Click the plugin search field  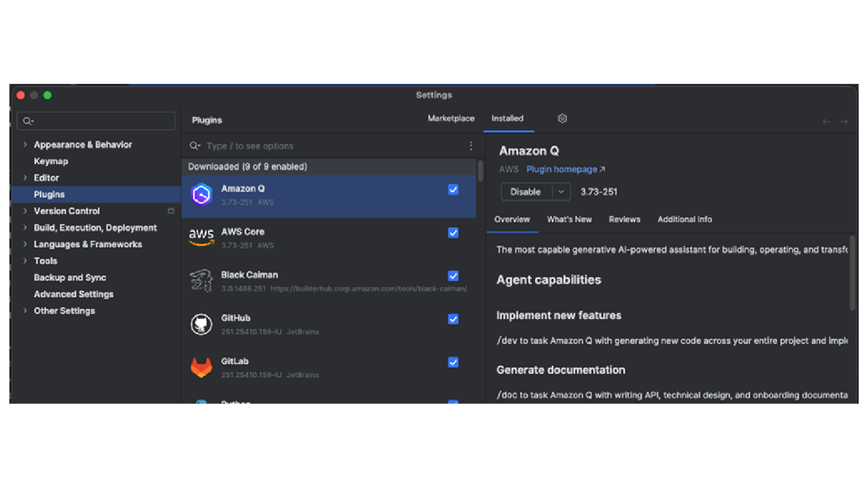tap(329, 146)
